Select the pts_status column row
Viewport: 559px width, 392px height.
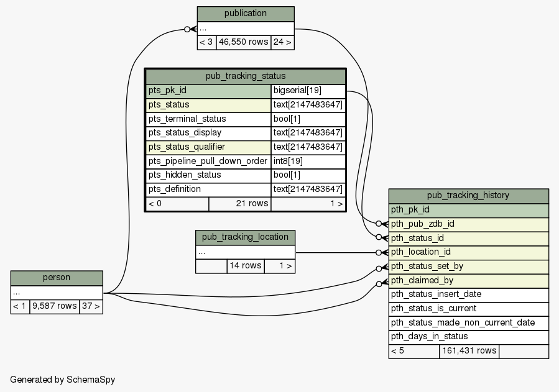(208, 104)
